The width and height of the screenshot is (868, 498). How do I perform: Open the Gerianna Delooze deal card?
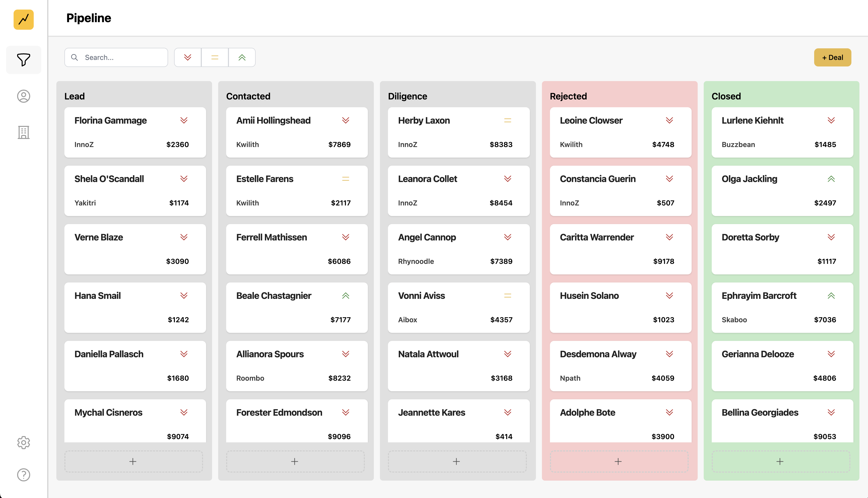[x=782, y=366]
